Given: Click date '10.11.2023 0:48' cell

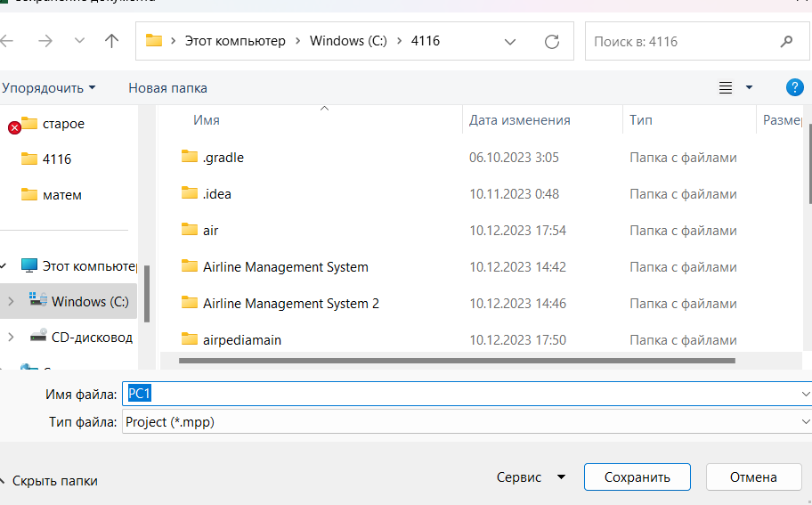Looking at the screenshot, I should point(514,194).
